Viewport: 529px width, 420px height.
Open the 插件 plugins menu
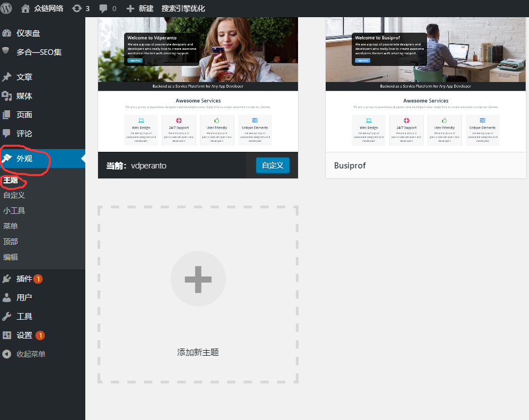coord(24,279)
